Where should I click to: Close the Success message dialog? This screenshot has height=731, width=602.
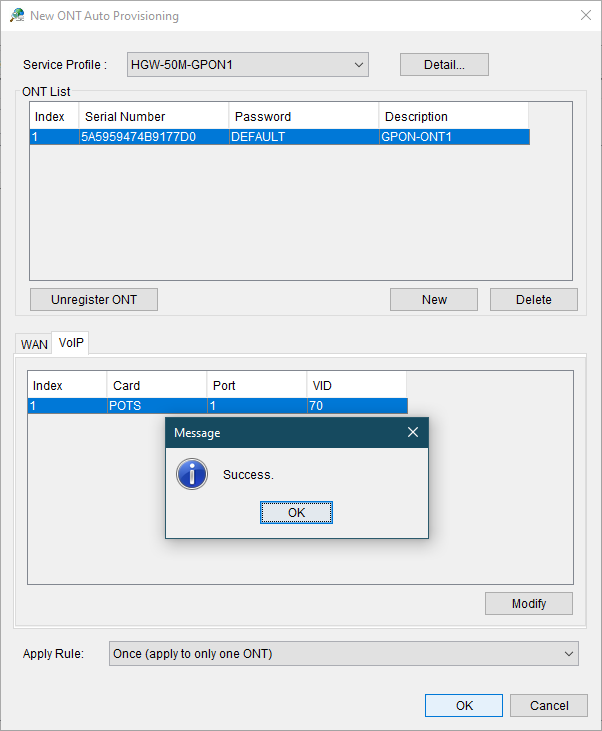pyautogui.click(x=413, y=433)
